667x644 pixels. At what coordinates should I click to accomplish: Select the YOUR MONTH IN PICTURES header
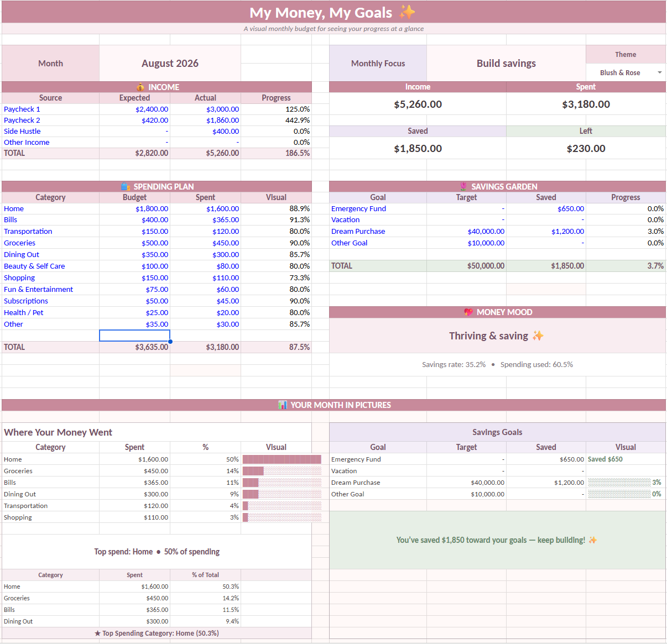333,405
